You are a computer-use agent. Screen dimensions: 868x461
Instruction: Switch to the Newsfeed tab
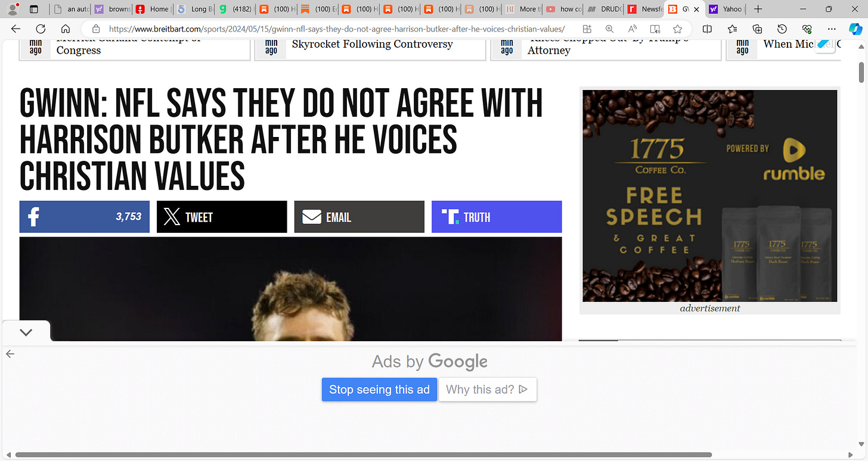(x=645, y=9)
